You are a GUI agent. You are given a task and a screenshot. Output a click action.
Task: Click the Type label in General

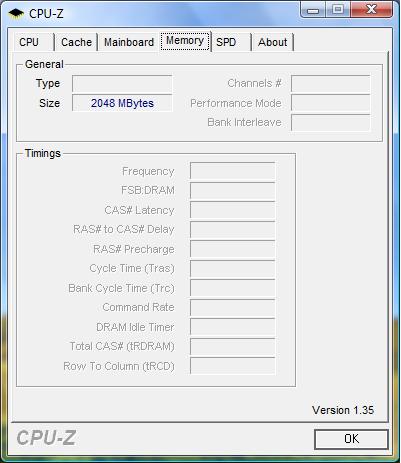pyautogui.click(x=48, y=83)
